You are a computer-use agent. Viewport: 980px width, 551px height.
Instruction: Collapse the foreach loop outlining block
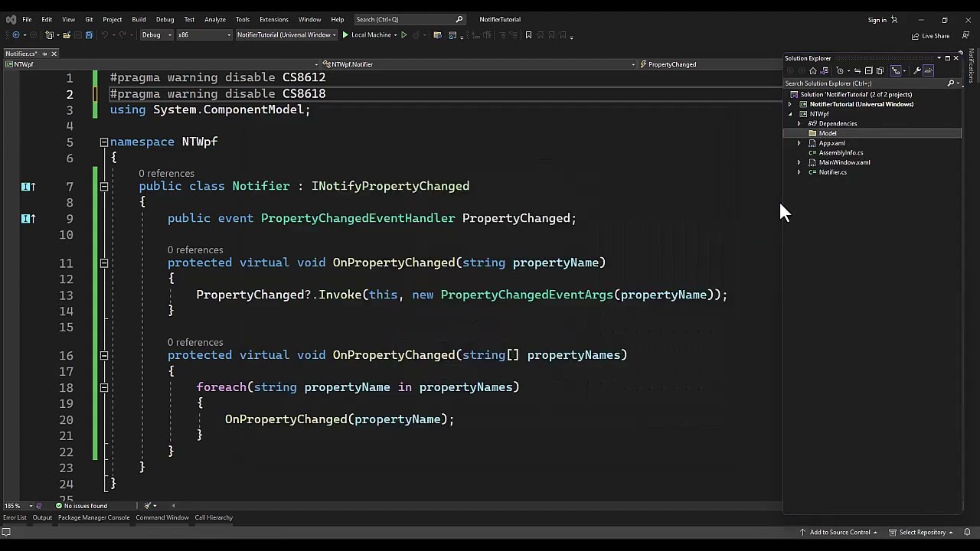tap(104, 388)
